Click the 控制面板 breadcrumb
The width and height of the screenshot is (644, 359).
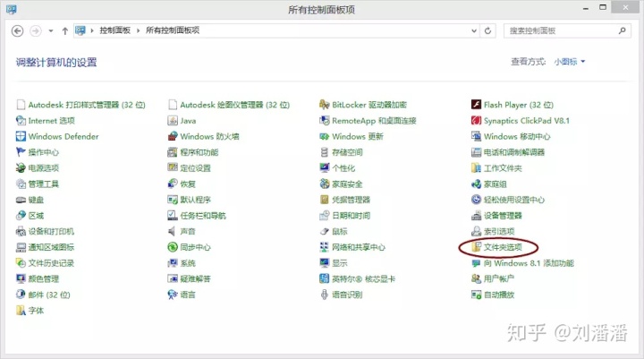click(x=115, y=30)
